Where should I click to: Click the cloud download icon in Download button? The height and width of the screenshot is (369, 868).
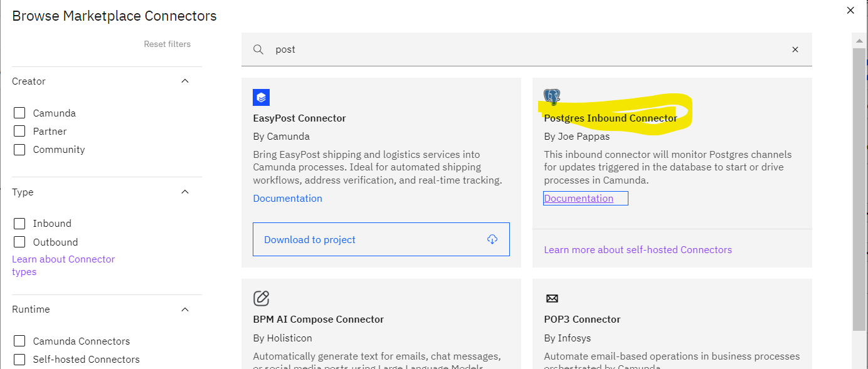pyautogui.click(x=492, y=239)
